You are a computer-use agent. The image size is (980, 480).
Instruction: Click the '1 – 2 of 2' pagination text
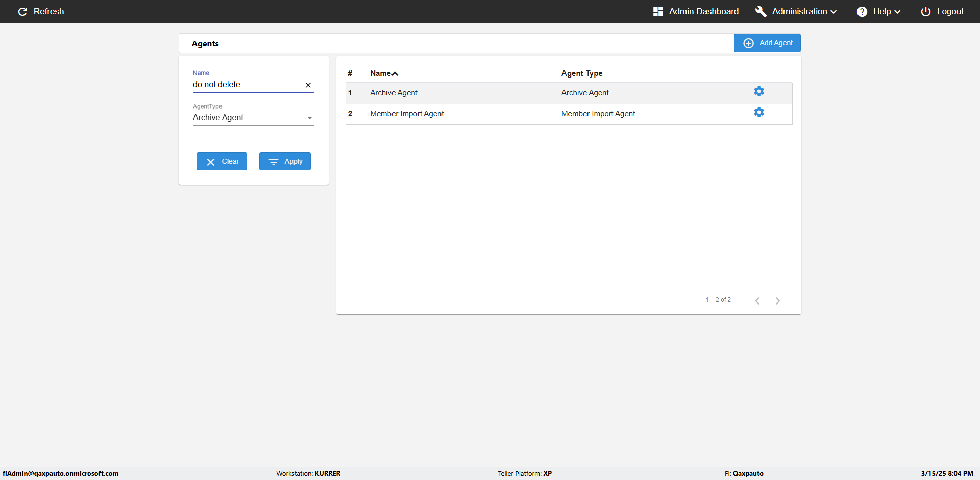tap(718, 300)
